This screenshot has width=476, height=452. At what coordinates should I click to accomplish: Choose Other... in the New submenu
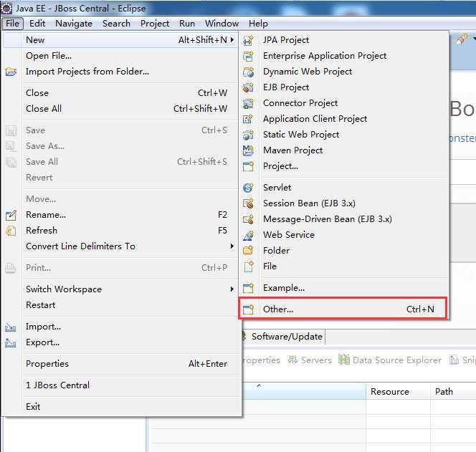pyautogui.click(x=343, y=309)
